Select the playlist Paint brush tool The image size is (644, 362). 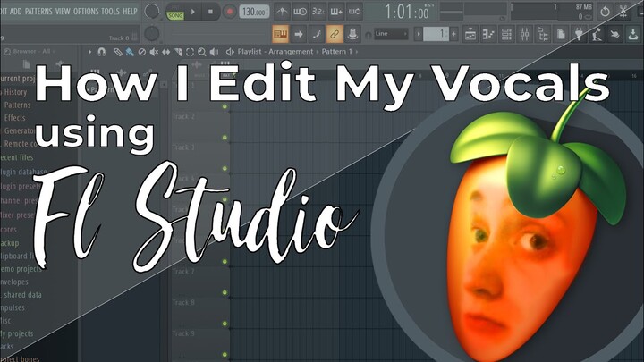point(130,52)
